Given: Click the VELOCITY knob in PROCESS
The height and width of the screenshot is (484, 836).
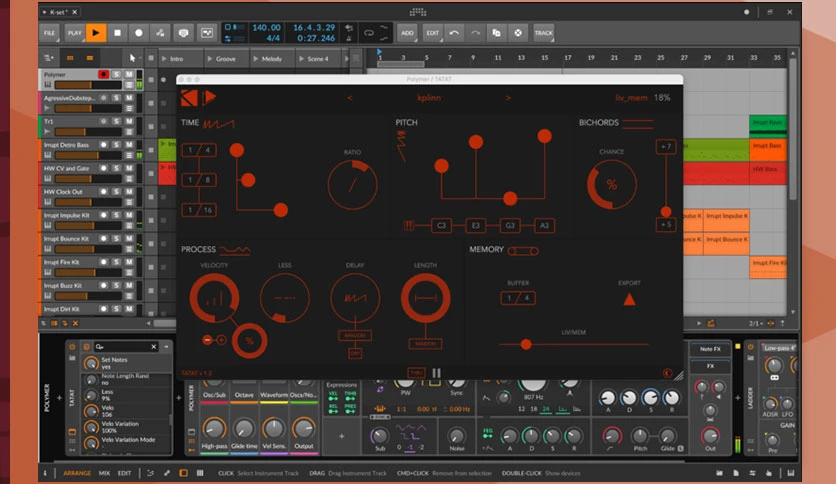Looking at the screenshot, I should 214,298.
